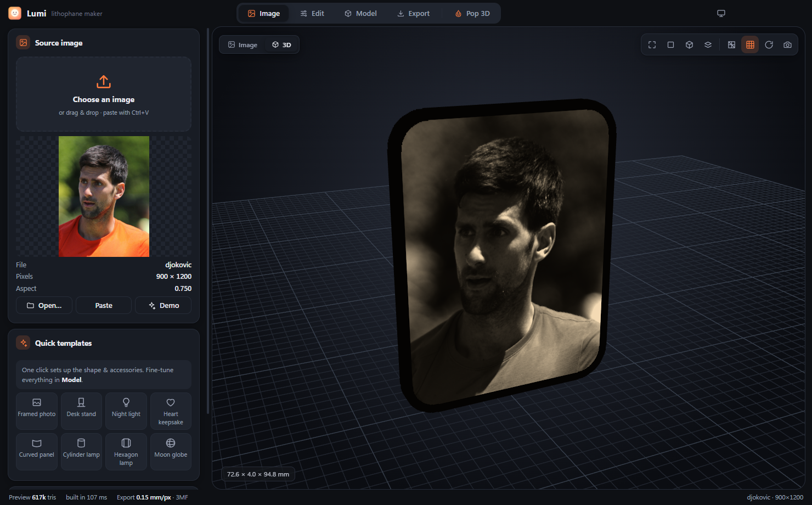
Task: Click the left panel vertical scrollbar
Action: point(208,221)
